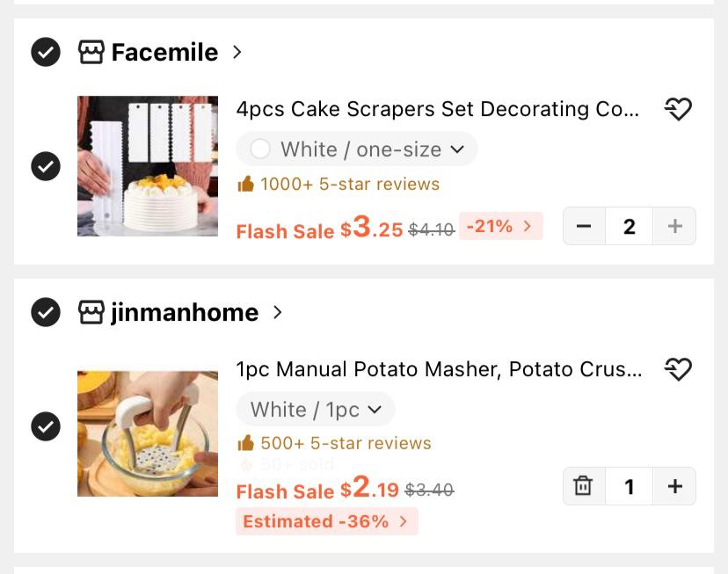This screenshot has height=574, width=728.
Task: Increase Cake Scrapers quantity with plus
Action: pyautogui.click(x=674, y=226)
